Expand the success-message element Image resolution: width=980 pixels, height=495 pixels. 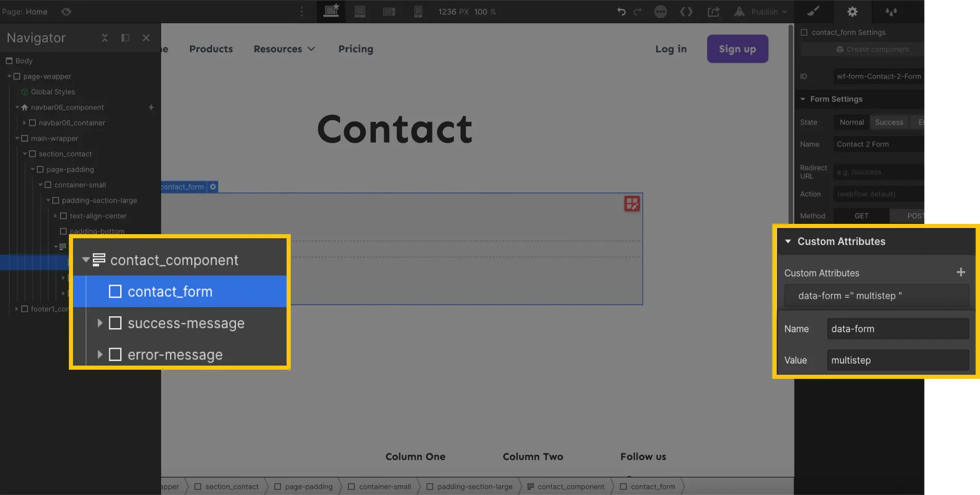point(100,323)
